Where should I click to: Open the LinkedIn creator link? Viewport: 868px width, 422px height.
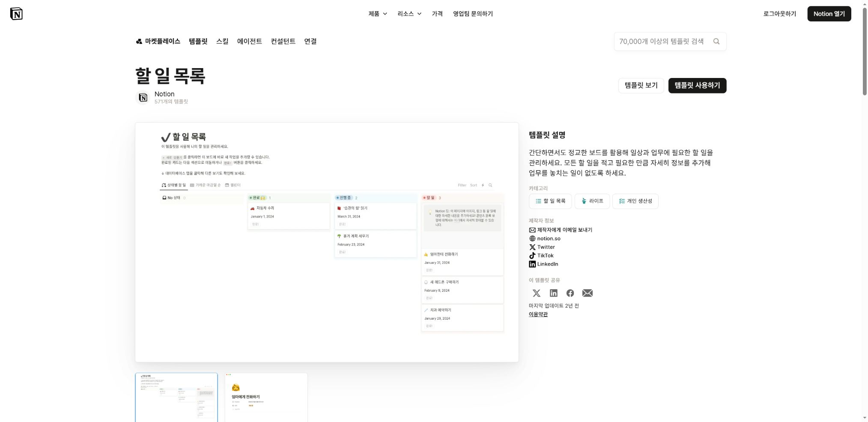(548, 264)
